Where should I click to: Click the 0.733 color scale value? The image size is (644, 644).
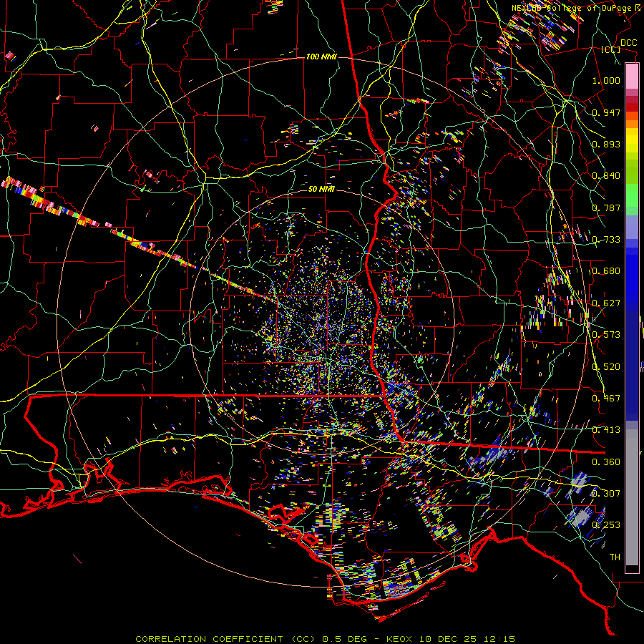[x=606, y=240]
